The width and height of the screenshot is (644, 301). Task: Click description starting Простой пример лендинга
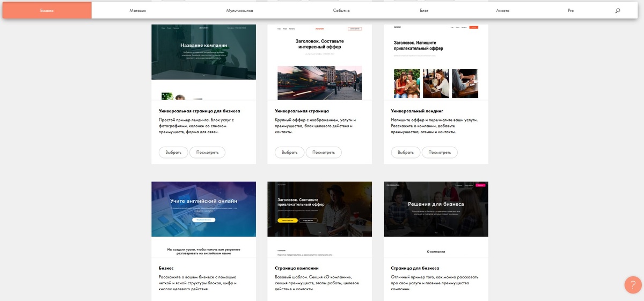coord(196,126)
